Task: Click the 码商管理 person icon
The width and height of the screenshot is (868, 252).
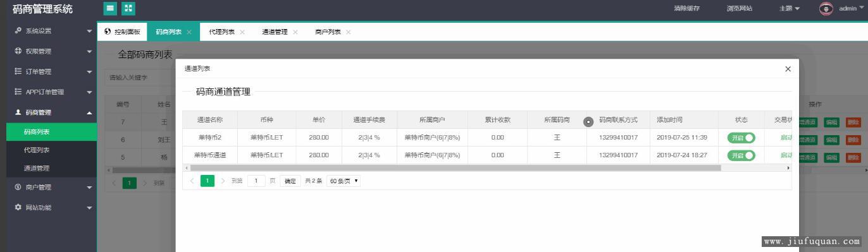Action: [x=18, y=112]
